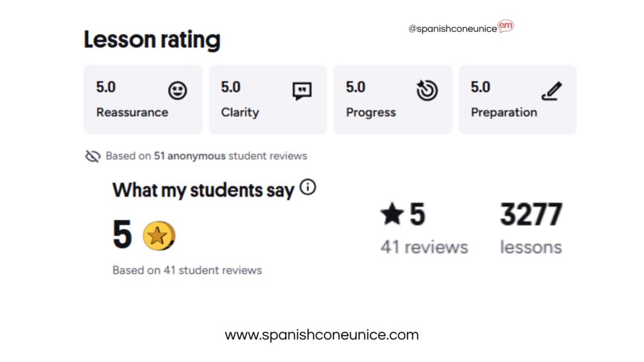Click the red 'em' logo bubble
This screenshot has width=644, height=362.
click(506, 26)
